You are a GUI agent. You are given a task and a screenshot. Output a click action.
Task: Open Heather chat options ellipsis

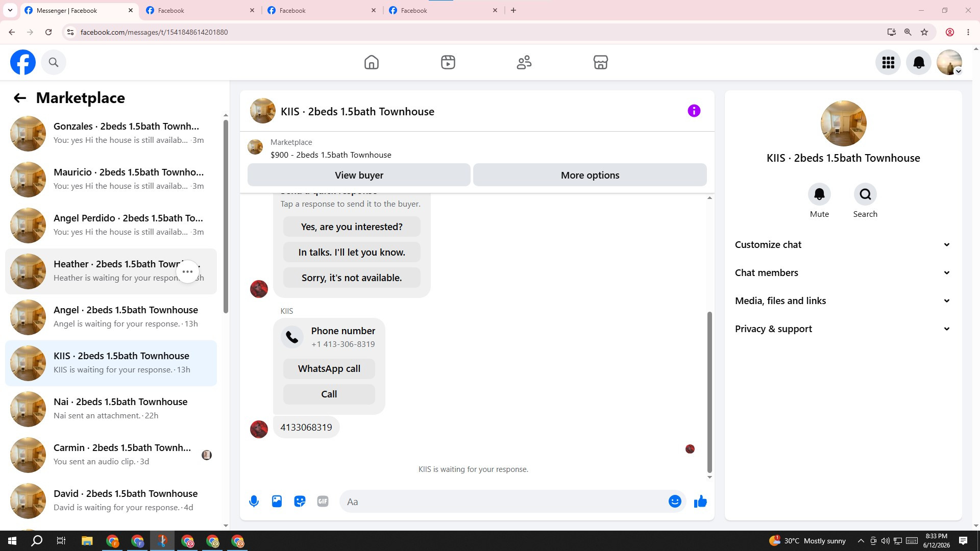(x=188, y=271)
